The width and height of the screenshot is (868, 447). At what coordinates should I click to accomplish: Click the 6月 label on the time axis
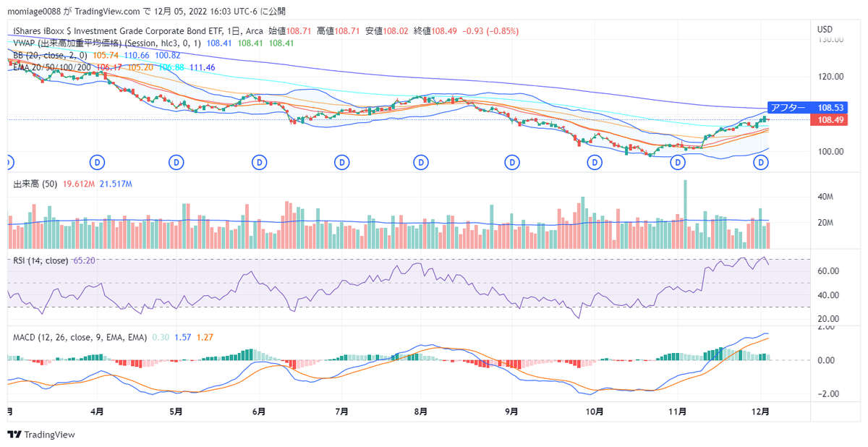258,411
